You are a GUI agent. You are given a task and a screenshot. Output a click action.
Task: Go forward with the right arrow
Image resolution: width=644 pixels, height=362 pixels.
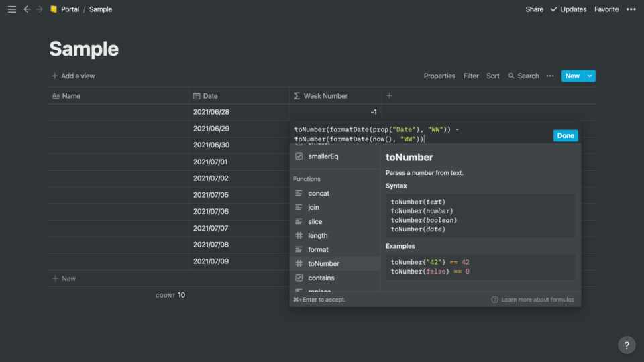point(40,9)
